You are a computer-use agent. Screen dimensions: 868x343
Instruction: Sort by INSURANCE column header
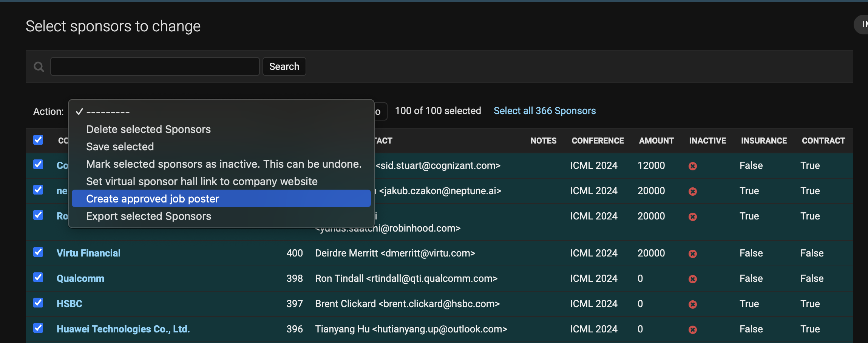pos(764,141)
